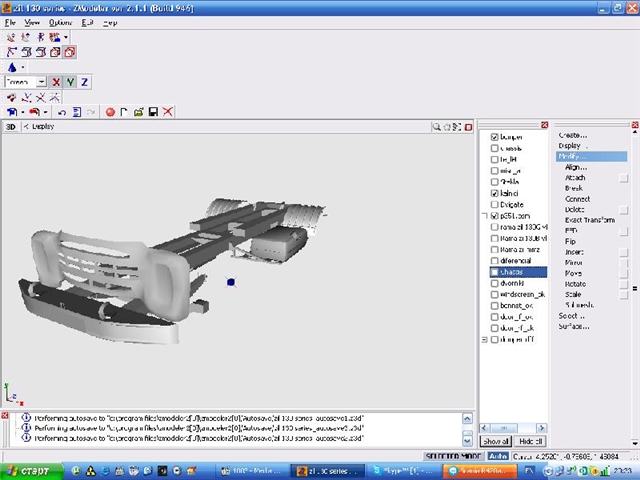Screen dimensions: 640x480
Task: Open the View menu
Action: 33,21
